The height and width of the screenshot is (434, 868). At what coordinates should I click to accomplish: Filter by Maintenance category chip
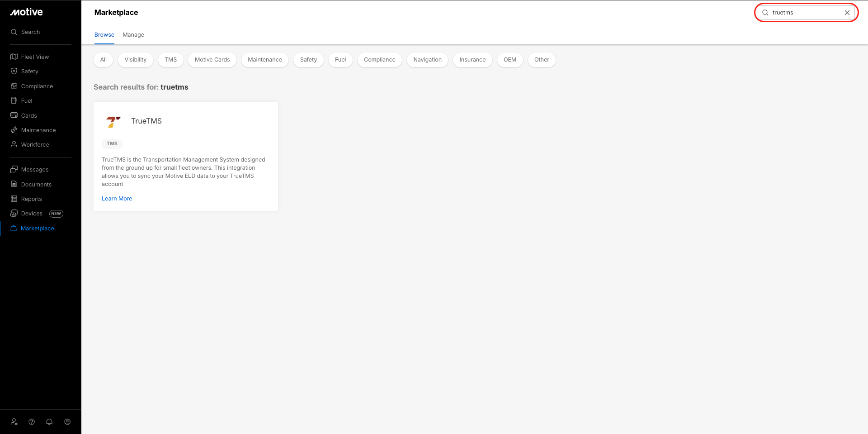265,60
